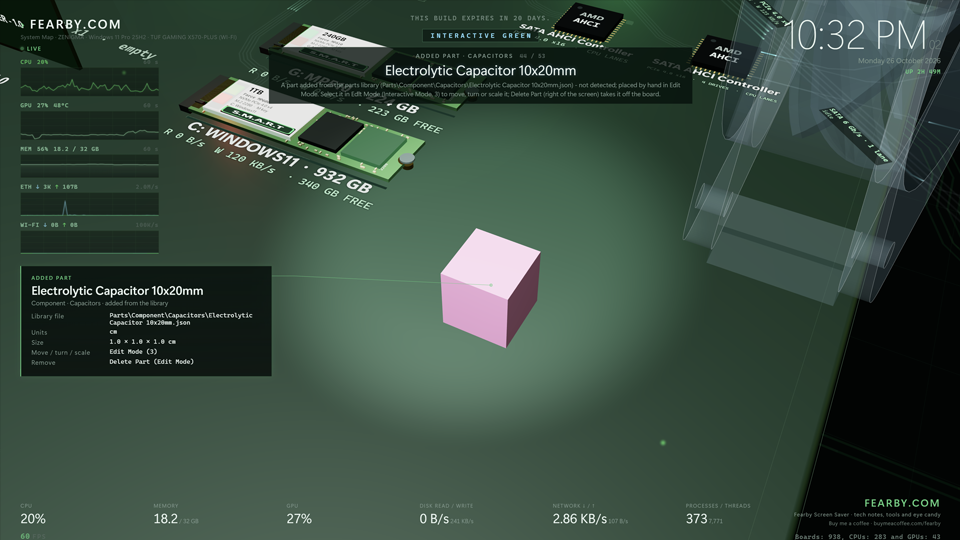Click the DISK READ / WRITE 0 B/s stat
Viewport: 960px width, 540px height.
(x=446, y=515)
